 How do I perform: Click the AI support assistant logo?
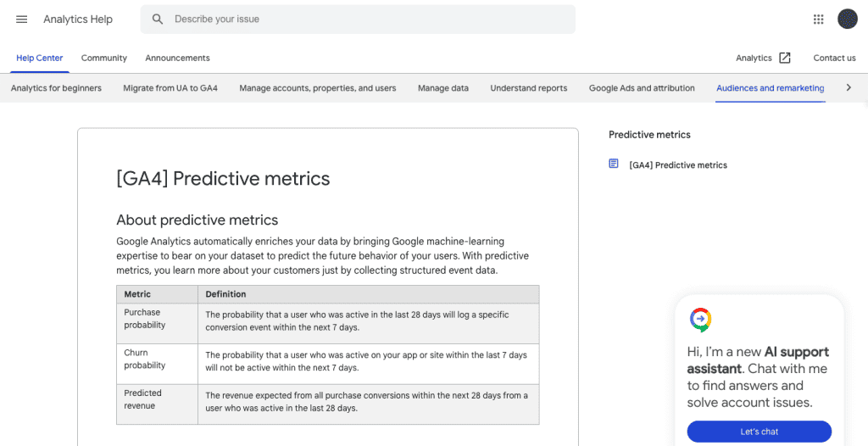pyautogui.click(x=700, y=320)
